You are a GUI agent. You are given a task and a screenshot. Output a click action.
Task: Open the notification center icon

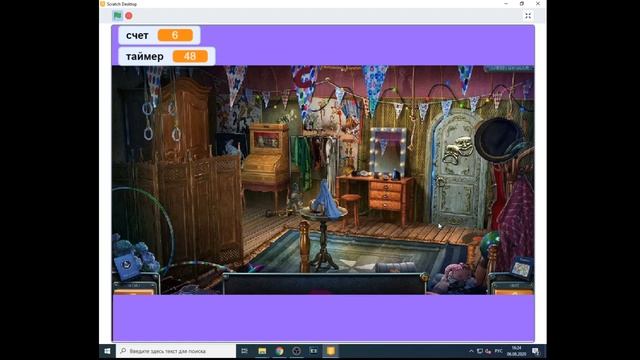pyautogui.click(x=536, y=351)
